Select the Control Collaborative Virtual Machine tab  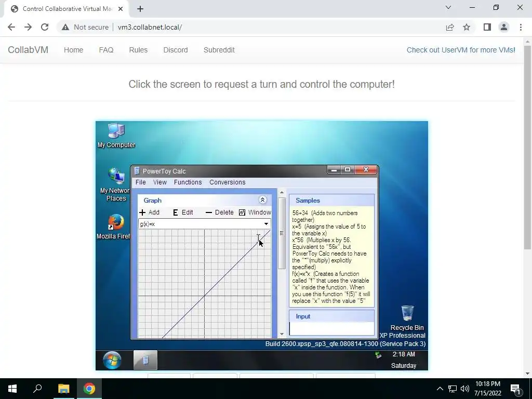[x=66, y=9]
